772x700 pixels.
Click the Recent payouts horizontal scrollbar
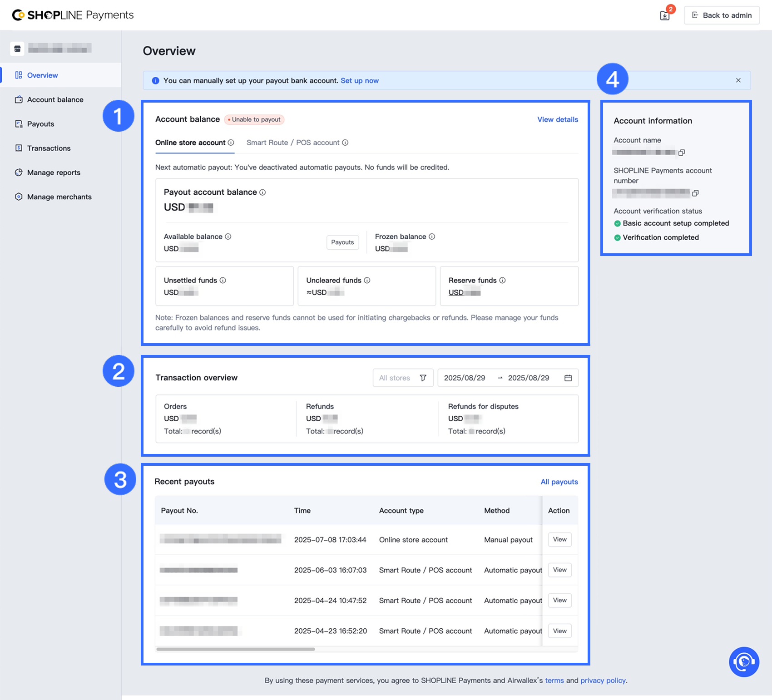click(x=235, y=649)
